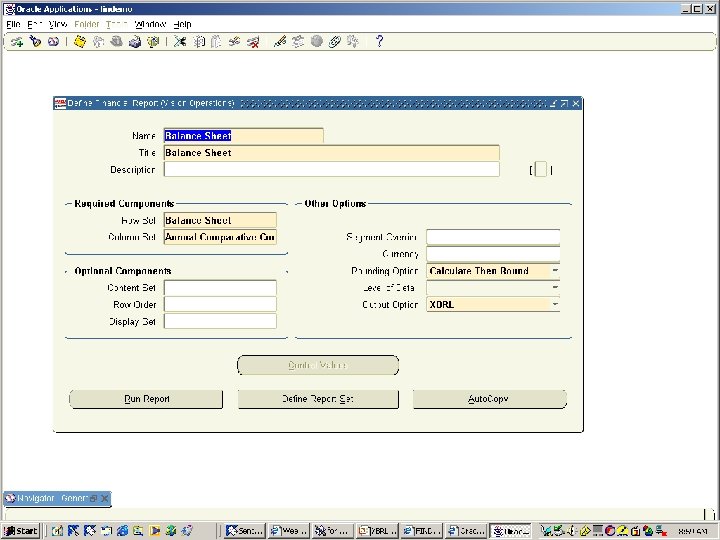Click the Windows Start button
This screenshot has height=540, width=720.
(x=21, y=531)
